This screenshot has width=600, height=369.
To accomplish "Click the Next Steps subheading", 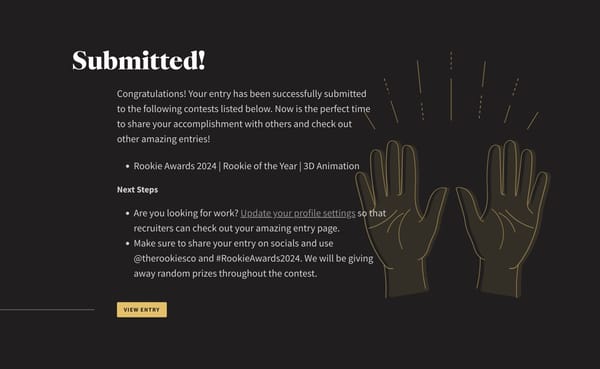I will tap(137, 189).
